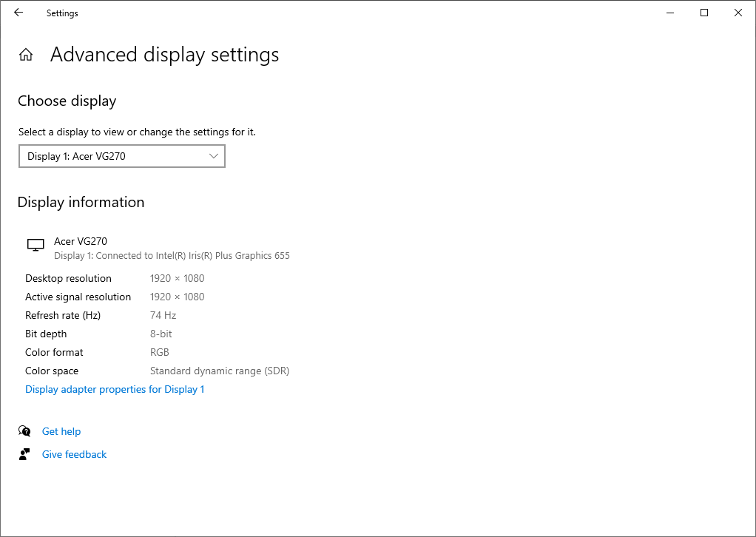Screen dimensions: 756x537
Task: Click the Choose display heading
Action: point(67,101)
